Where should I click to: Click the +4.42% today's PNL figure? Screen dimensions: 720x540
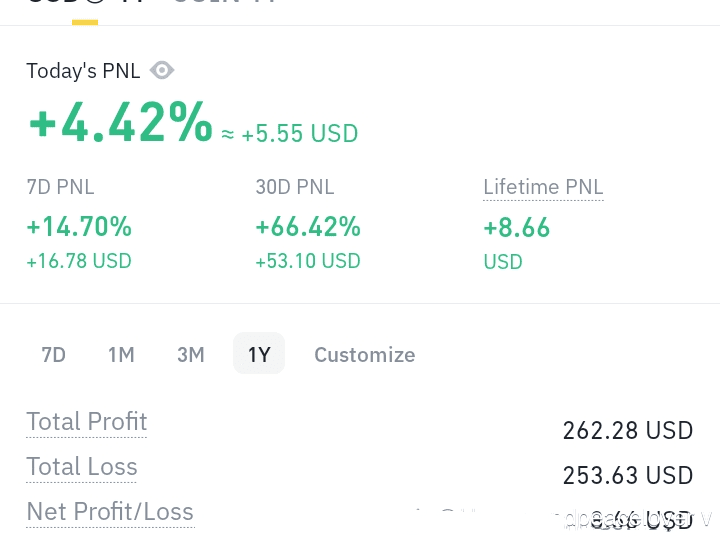(120, 123)
